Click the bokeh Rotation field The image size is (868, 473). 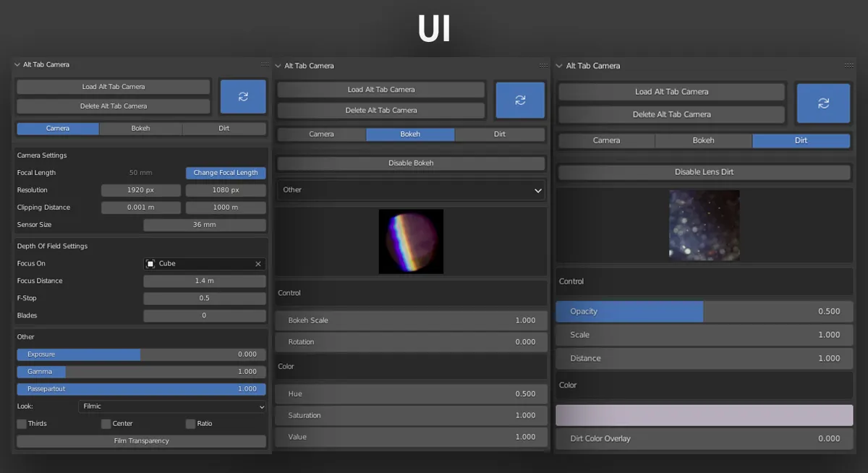click(x=411, y=342)
